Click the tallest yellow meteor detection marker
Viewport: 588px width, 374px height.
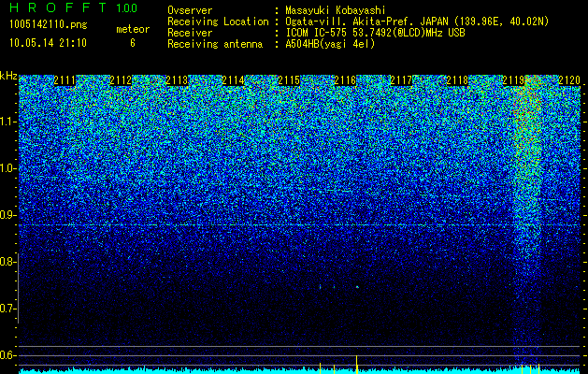click(x=356, y=365)
